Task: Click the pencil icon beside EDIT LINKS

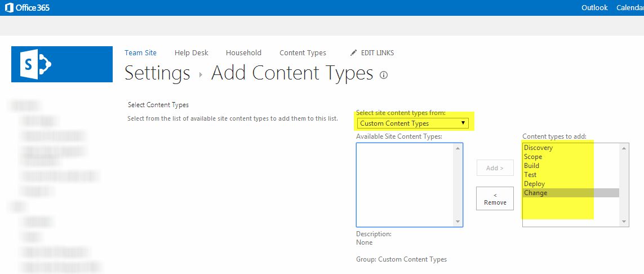Action: tap(354, 52)
